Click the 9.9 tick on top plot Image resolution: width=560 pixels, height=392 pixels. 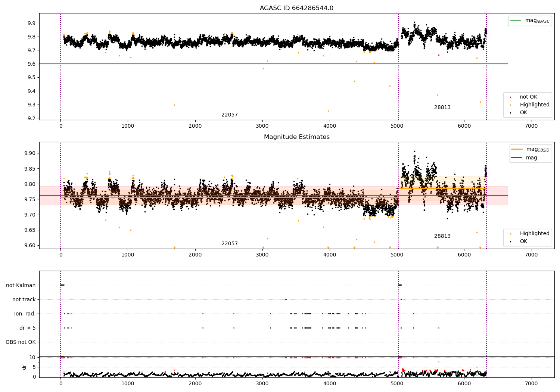coord(32,23)
